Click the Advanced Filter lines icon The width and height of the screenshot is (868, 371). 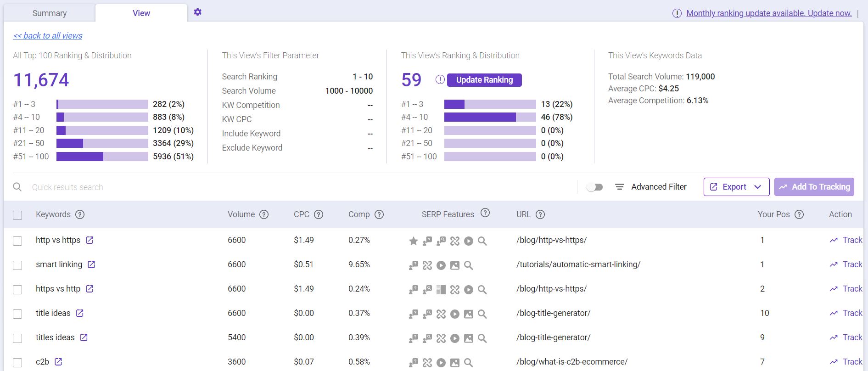click(620, 187)
